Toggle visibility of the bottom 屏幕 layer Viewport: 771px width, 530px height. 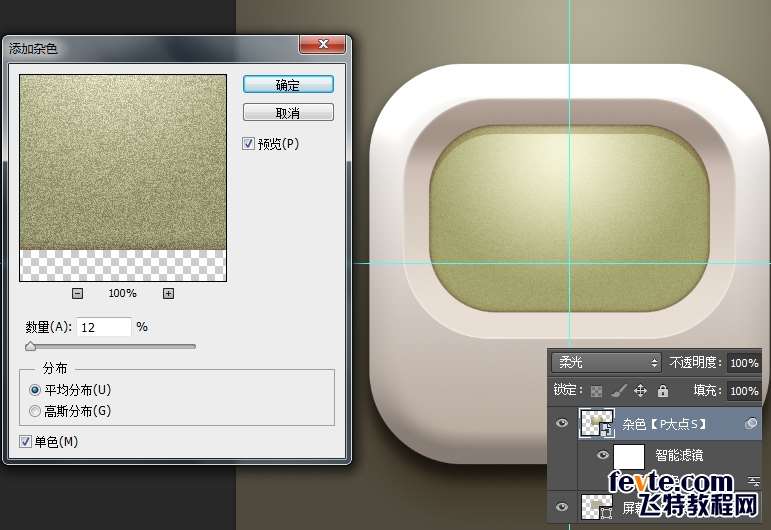coord(562,506)
